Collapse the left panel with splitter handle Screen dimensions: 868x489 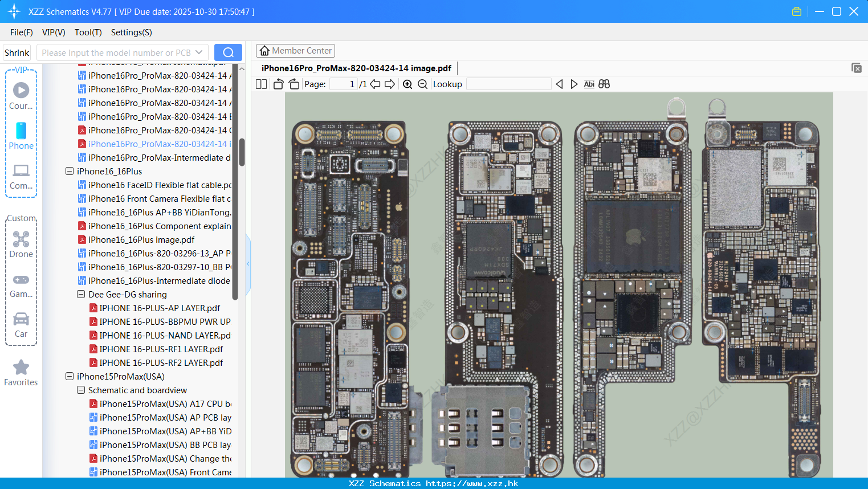tap(248, 263)
